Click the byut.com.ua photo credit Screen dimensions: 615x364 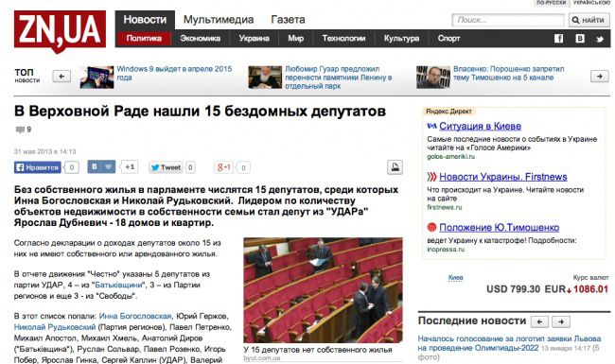261,358
